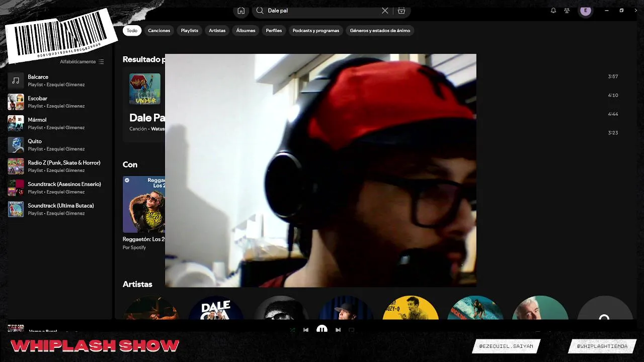Open Radio Z (Punk, Skate & Horror) playlist
Viewport: 644px width, 362px height.
coord(57,166)
